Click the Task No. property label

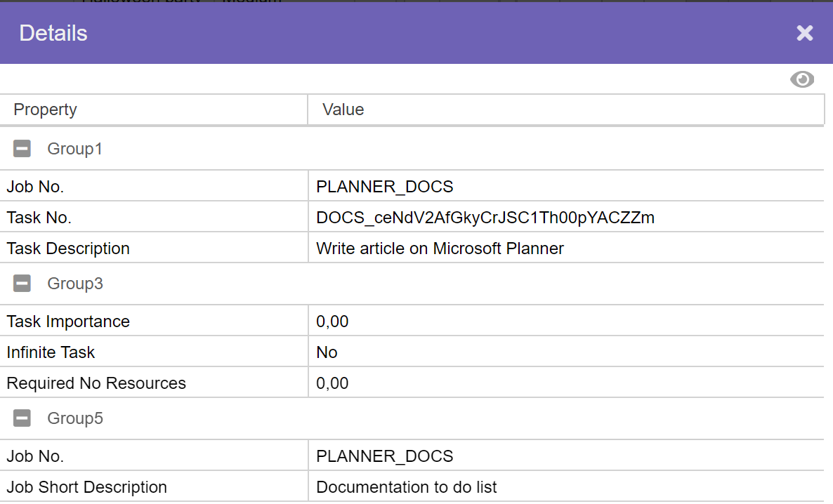click(39, 218)
